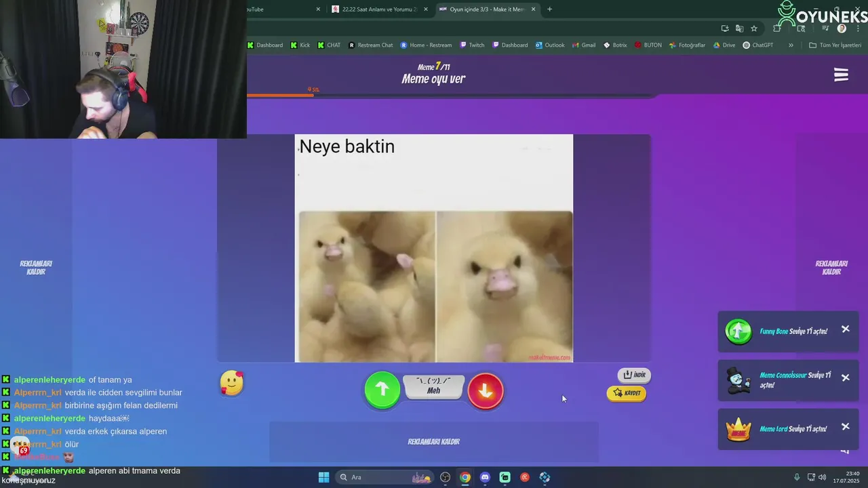Switch to the 22.22 Saat Anlamı tab

coord(379,9)
